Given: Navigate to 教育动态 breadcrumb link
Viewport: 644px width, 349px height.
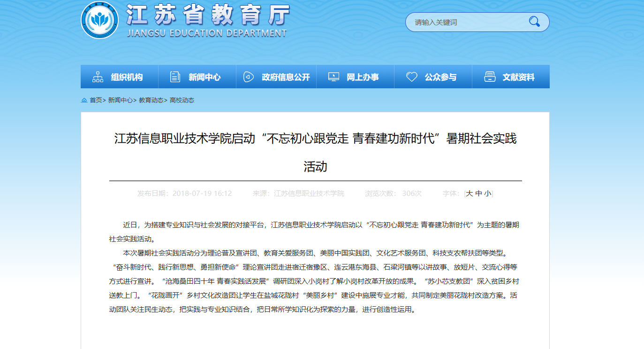Looking at the screenshot, I should coord(151,100).
